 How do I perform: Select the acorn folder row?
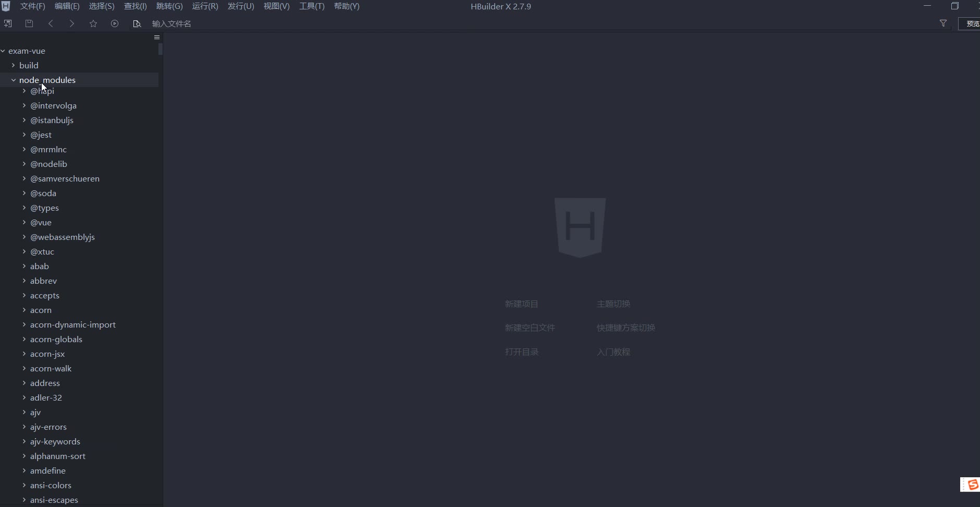tap(79, 310)
